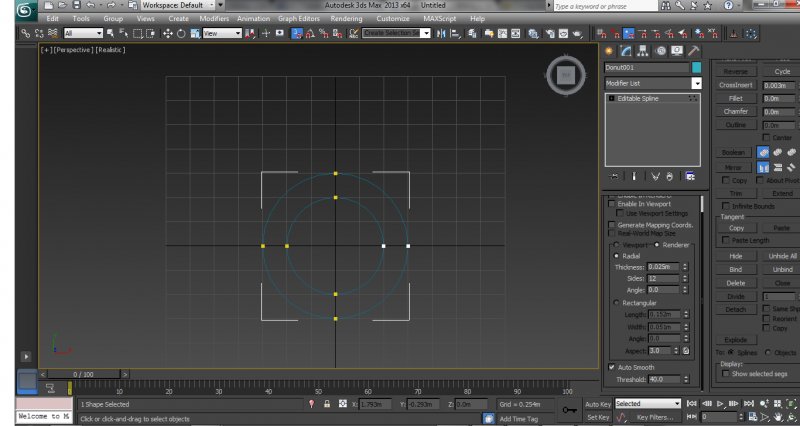Open the Create command panel tab
The height and width of the screenshot is (426, 800).
609,50
